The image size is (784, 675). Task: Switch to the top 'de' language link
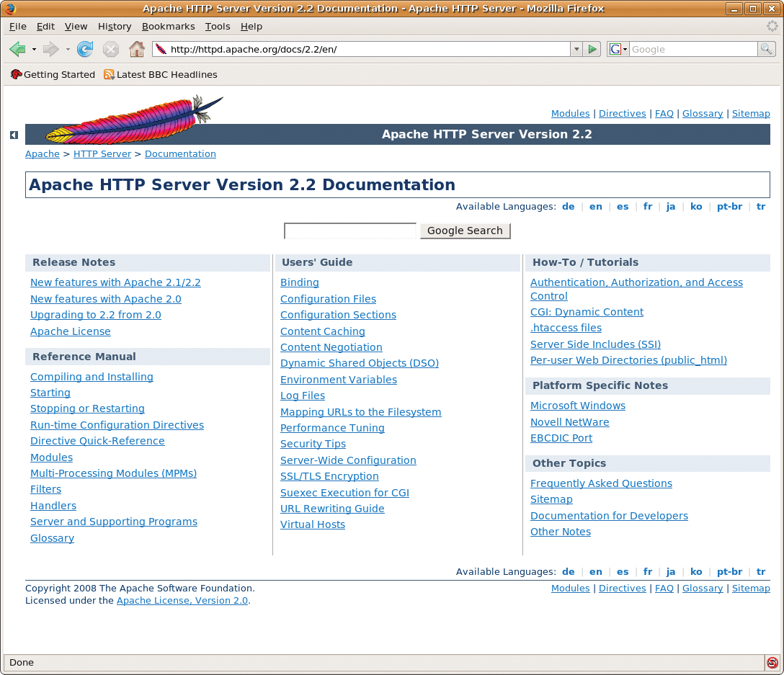pyautogui.click(x=569, y=207)
